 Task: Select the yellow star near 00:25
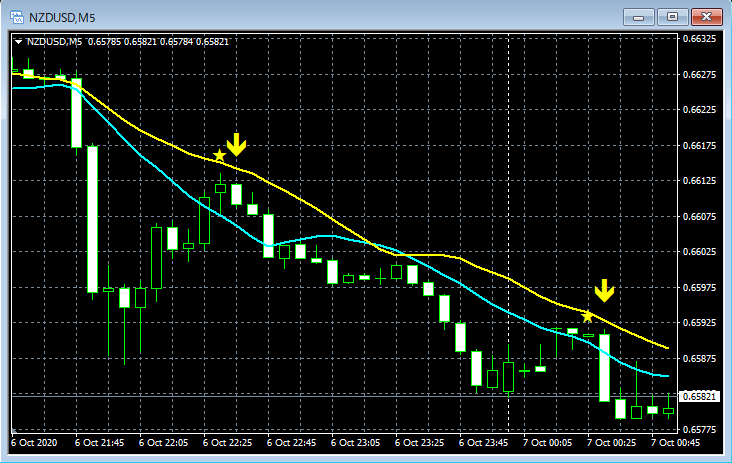[587, 317]
